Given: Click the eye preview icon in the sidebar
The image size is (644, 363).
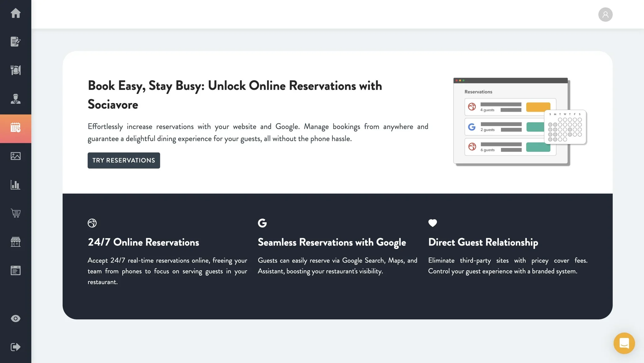Looking at the screenshot, I should tap(15, 318).
